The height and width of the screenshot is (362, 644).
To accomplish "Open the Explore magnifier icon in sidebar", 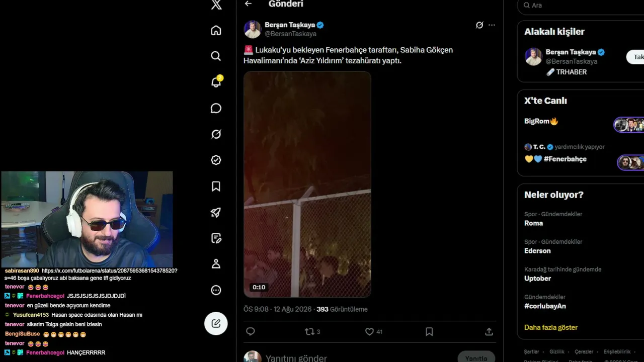I will coord(216,56).
